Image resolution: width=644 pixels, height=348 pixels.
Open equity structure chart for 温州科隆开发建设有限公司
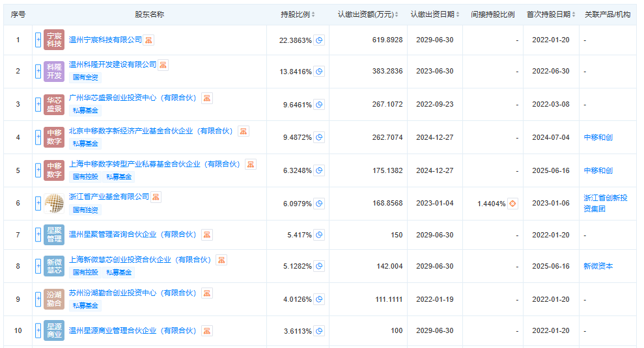pyautogui.click(x=163, y=65)
